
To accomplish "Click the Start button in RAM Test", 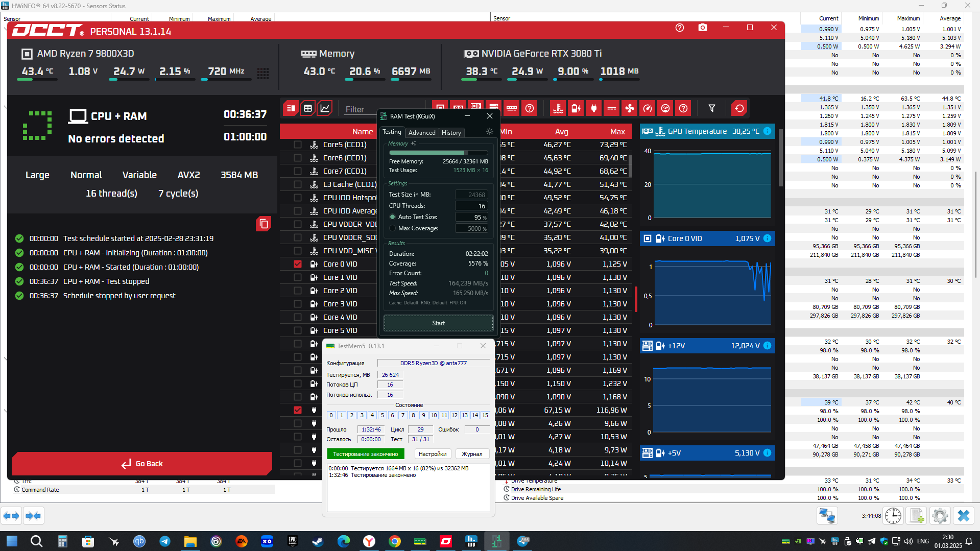I will coord(439,323).
